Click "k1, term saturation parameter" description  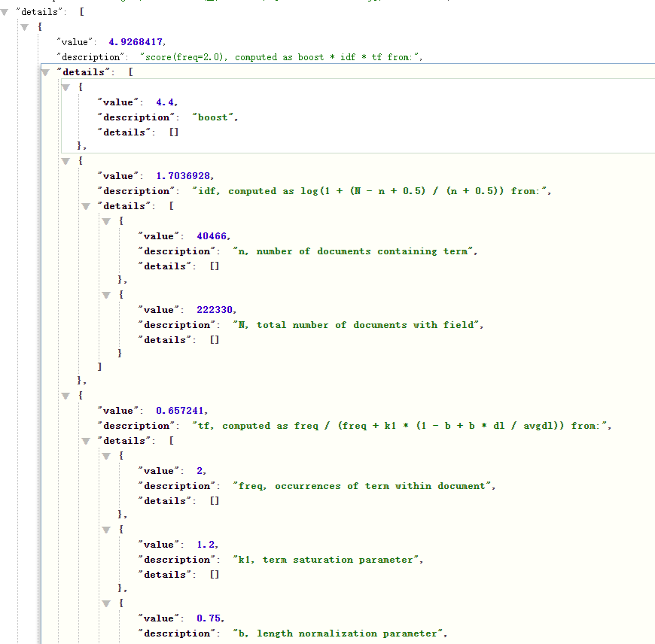pos(326,560)
